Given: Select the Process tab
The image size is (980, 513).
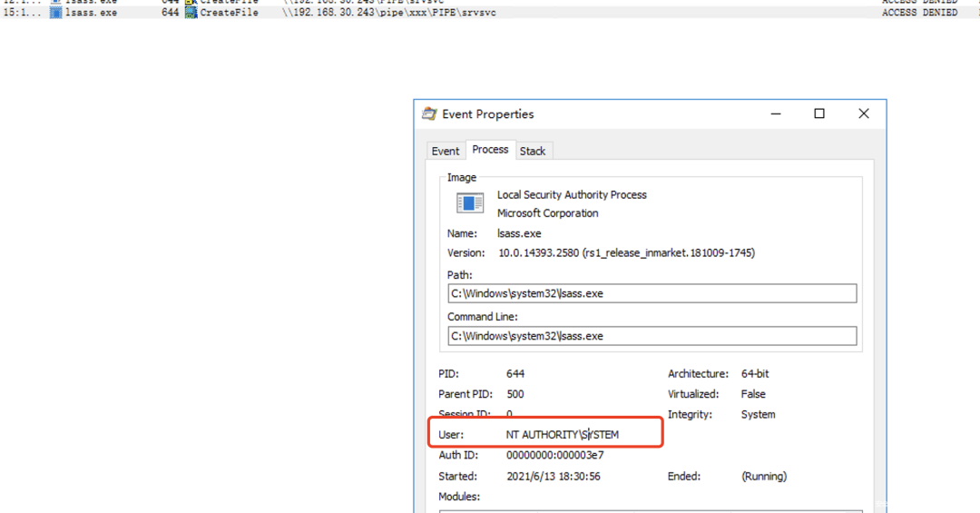Looking at the screenshot, I should [x=490, y=150].
